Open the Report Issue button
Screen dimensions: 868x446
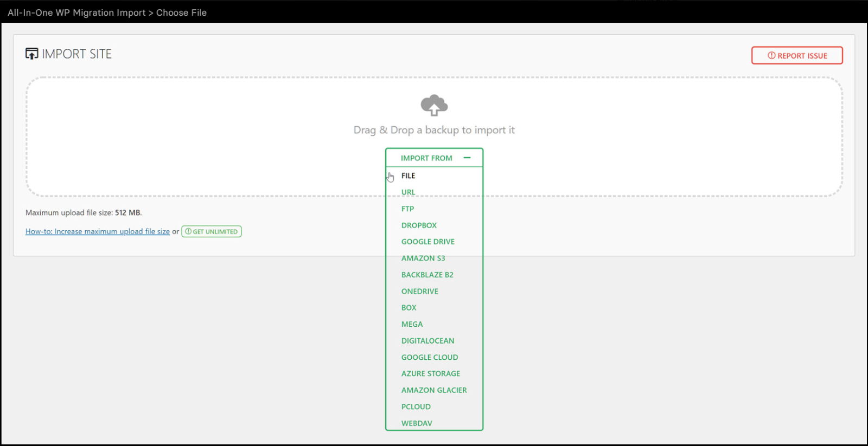(x=797, y=55)
